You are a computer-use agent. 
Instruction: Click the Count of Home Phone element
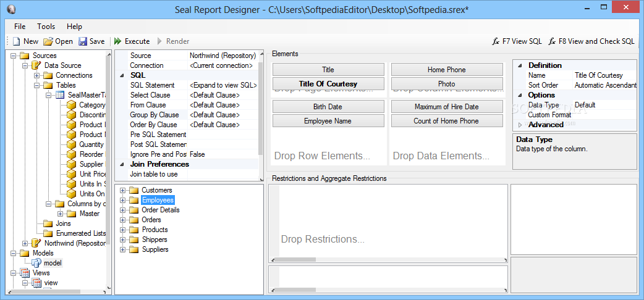[447, 120]
